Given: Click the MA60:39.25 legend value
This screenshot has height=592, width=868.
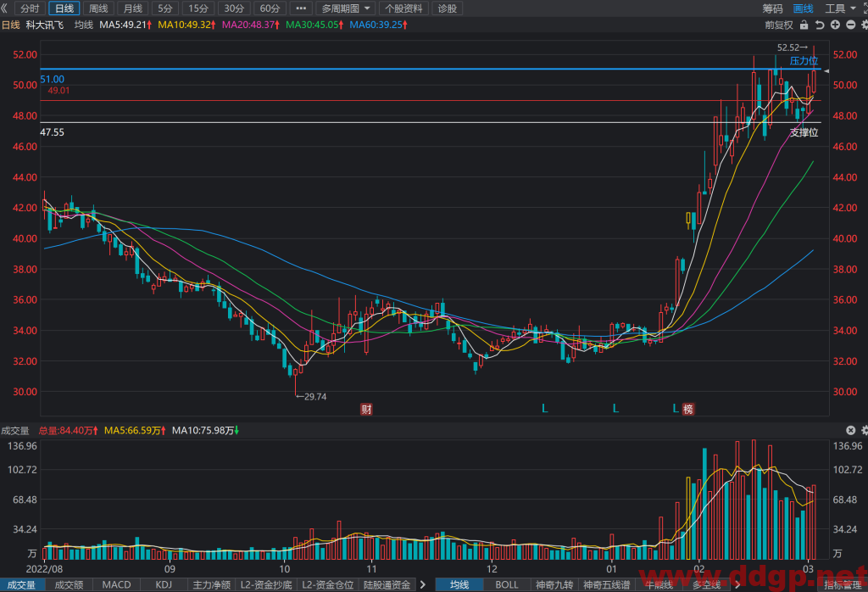Looking at the screenshot, I should click(379, 25).
